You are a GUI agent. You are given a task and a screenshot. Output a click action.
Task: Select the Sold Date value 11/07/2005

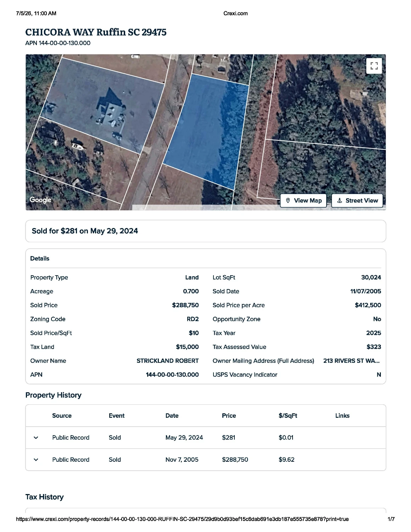(366, 291)
